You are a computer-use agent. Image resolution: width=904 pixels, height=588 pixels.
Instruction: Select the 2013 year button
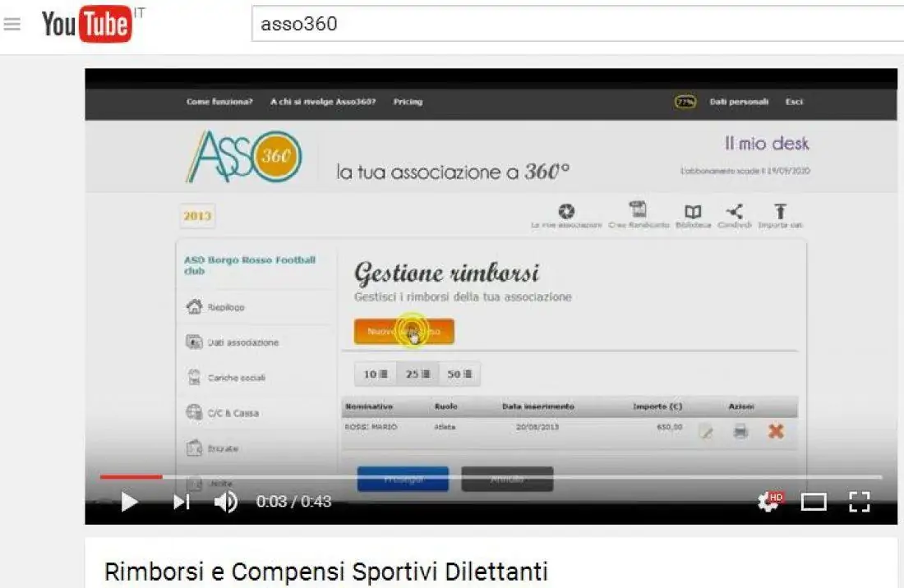coord(197,216)
